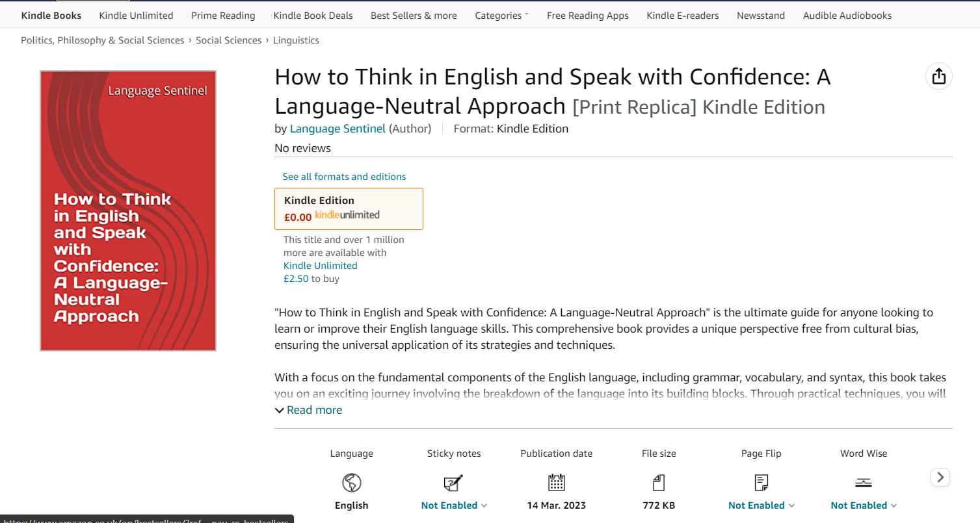Open Audible Audiobooks
This screenshot has height=523, width=980.
pos(847,16)
